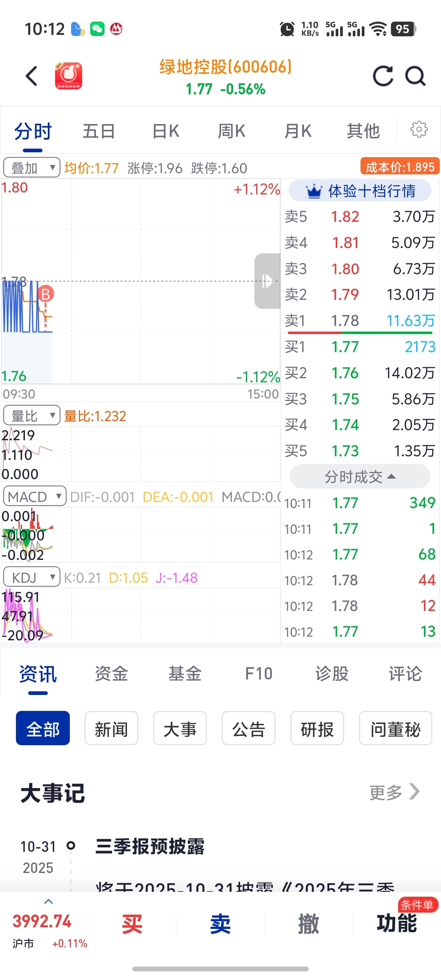Tap the battery level indicator
Image resolution: width=441 pixels, height=980 pixels.
coord(403,29)
